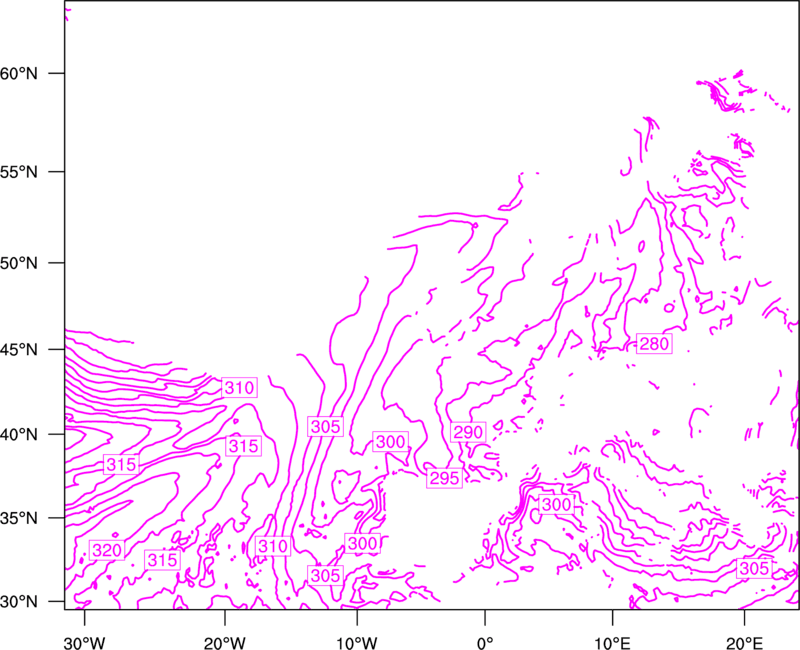Pick the 20°E longitude axis label
The image size is (800, 650).
(x=744, y=643)
